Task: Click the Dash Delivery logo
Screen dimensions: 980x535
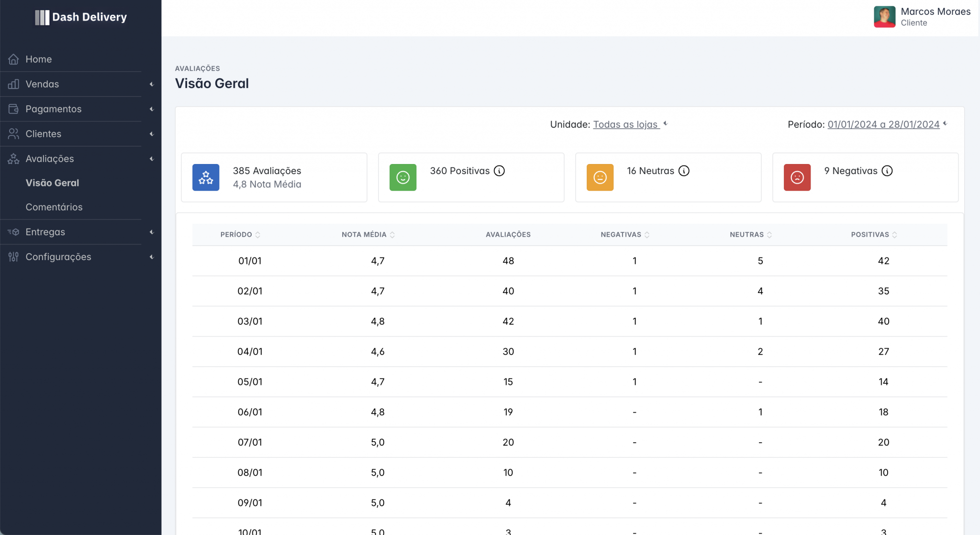Action: click(81, 17)
